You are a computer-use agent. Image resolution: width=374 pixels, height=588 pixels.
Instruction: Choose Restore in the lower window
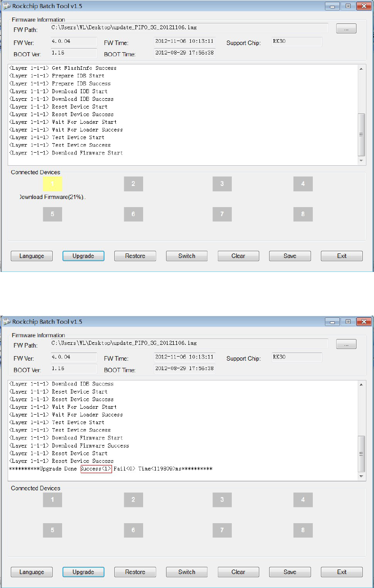click(135, 572)
